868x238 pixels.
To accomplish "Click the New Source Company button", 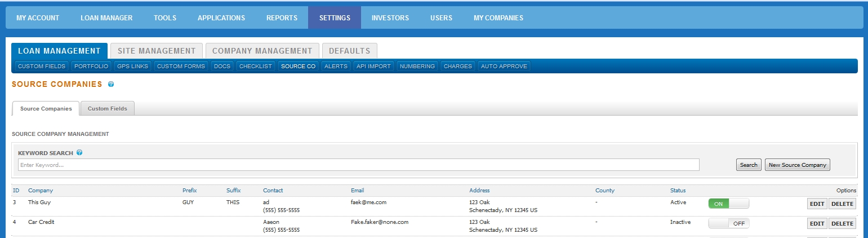I will tap(797, 165).
